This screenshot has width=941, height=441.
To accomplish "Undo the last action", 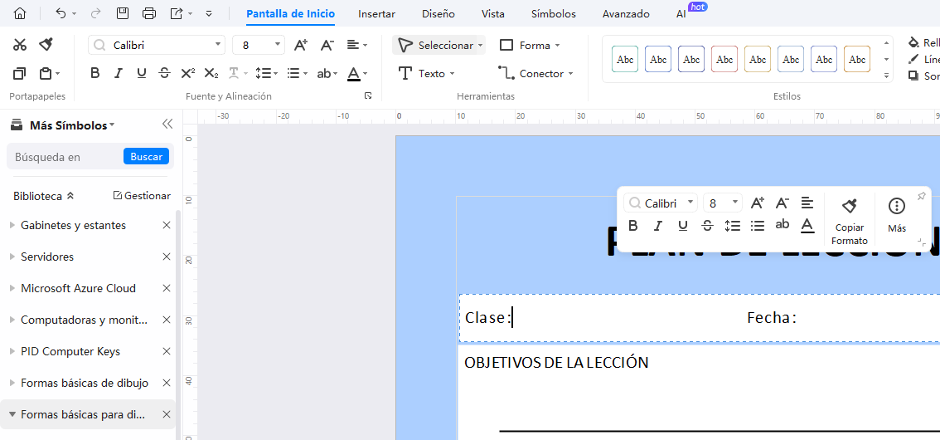I will pyautogui.click(x=61, y=13).
